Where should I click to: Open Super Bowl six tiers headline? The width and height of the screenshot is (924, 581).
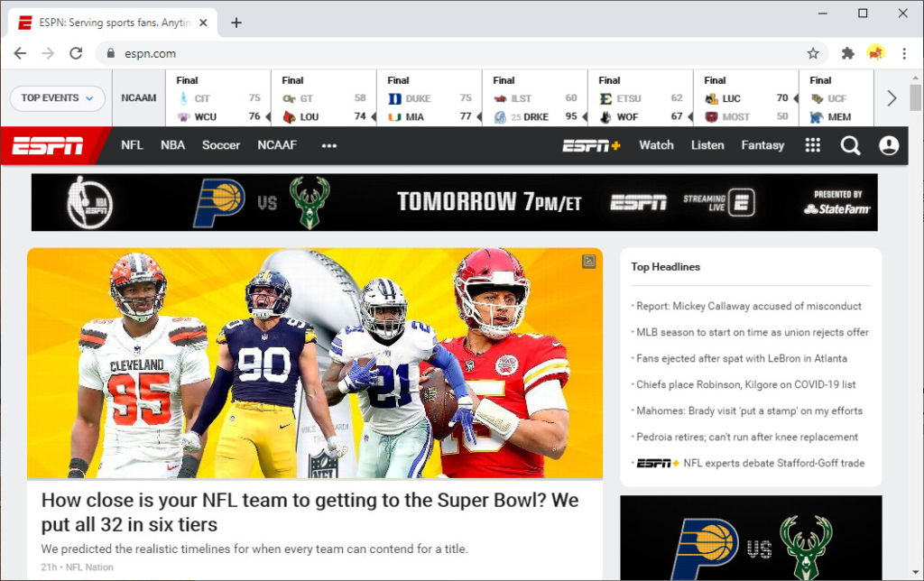pyautogui.click(x=310, y=512)
